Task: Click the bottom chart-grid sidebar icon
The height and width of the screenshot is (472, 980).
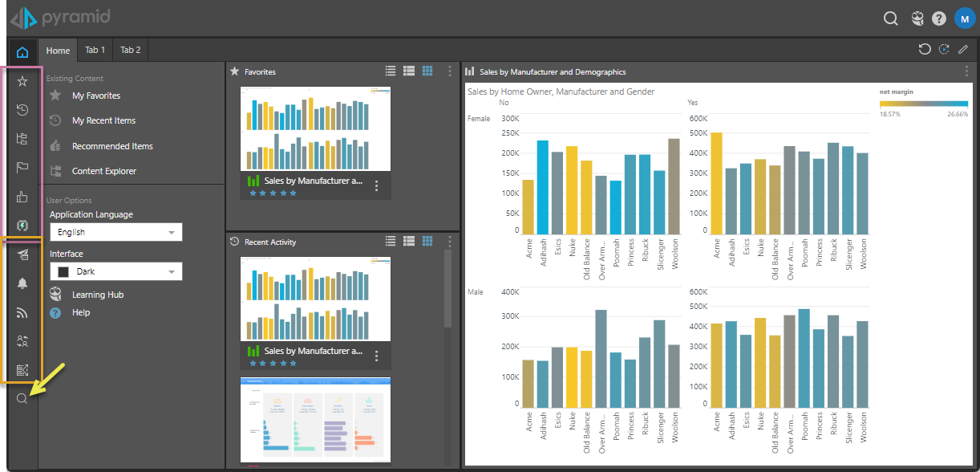Action: 22,370
